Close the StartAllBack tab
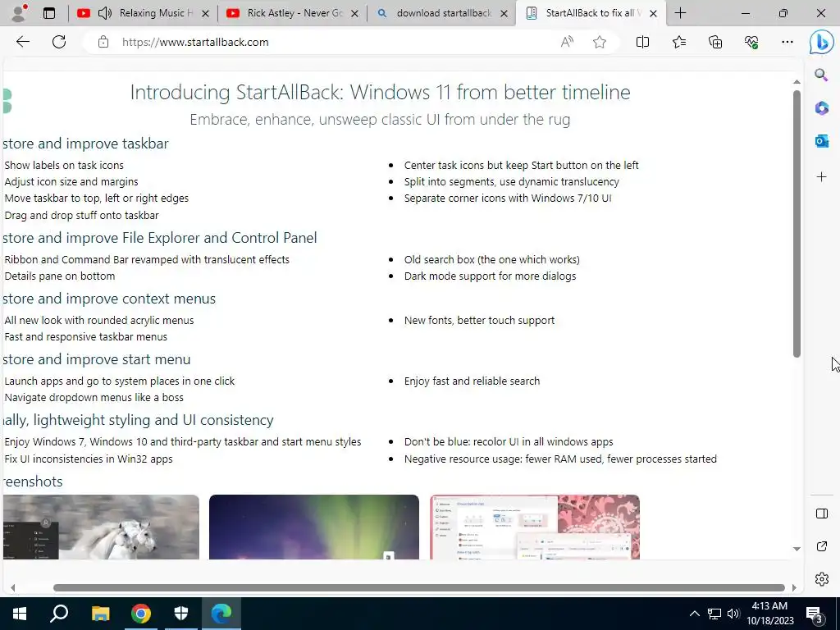 (653, 13)
